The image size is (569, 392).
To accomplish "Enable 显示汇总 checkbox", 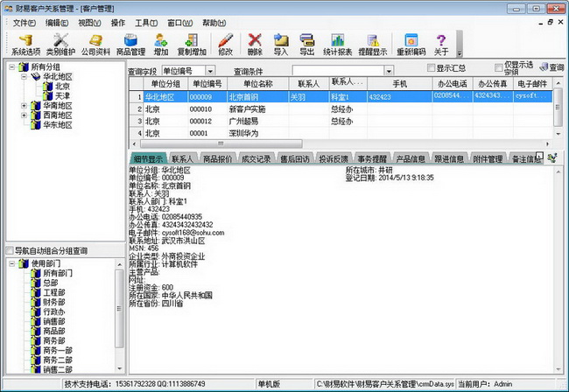I will click(x=431, y=67).
